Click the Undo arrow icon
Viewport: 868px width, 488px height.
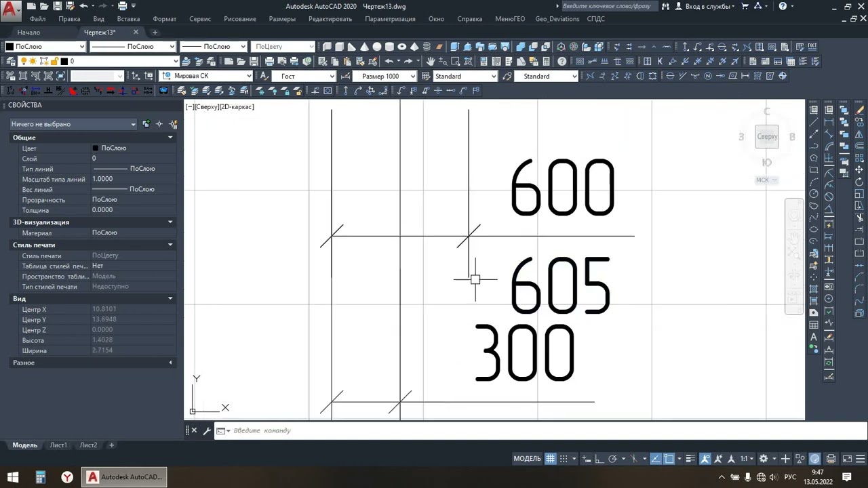pyautogui.click(x=389, y=61)
